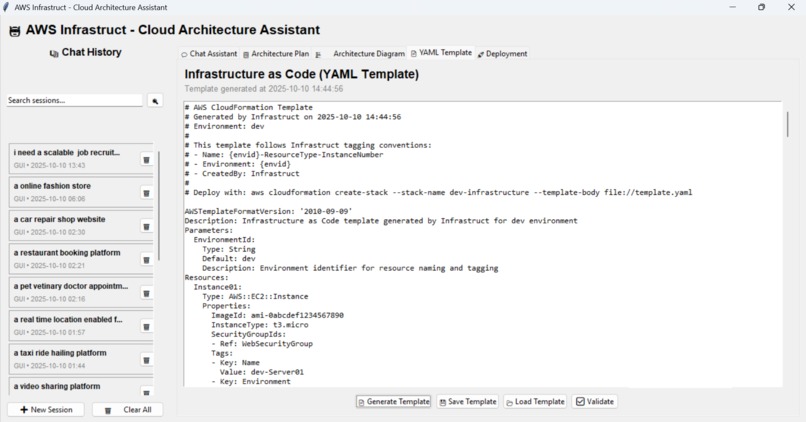806x422 pixels.
Task: Open session 'a real time location enabled f...'
Action: [75, 325]
